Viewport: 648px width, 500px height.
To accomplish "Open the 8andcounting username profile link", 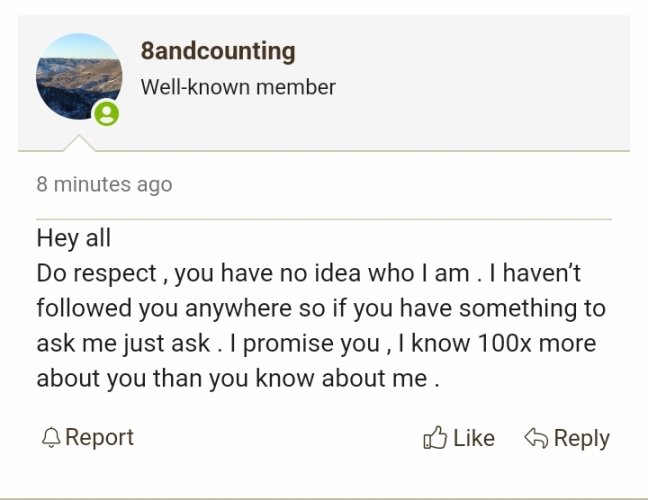I will [x=218, y=52].
